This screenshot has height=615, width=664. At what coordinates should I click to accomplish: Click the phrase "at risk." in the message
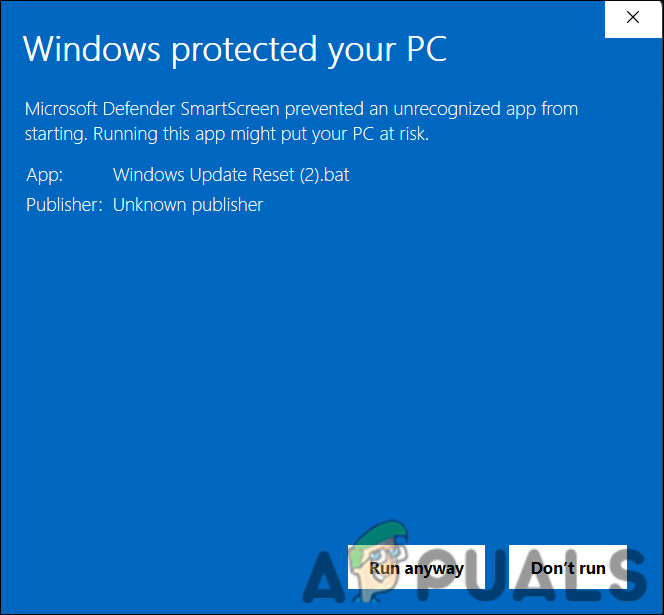click(x=404, y=134)
